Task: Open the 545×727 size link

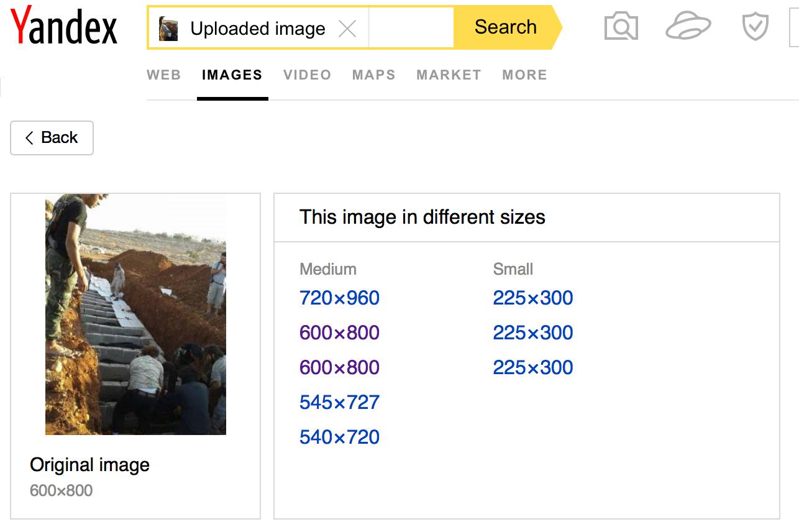Action: [339, 403]
